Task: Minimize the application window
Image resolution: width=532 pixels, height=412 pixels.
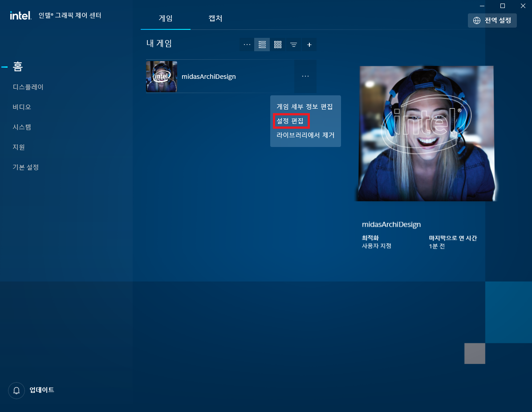Action: pos(482,6)
